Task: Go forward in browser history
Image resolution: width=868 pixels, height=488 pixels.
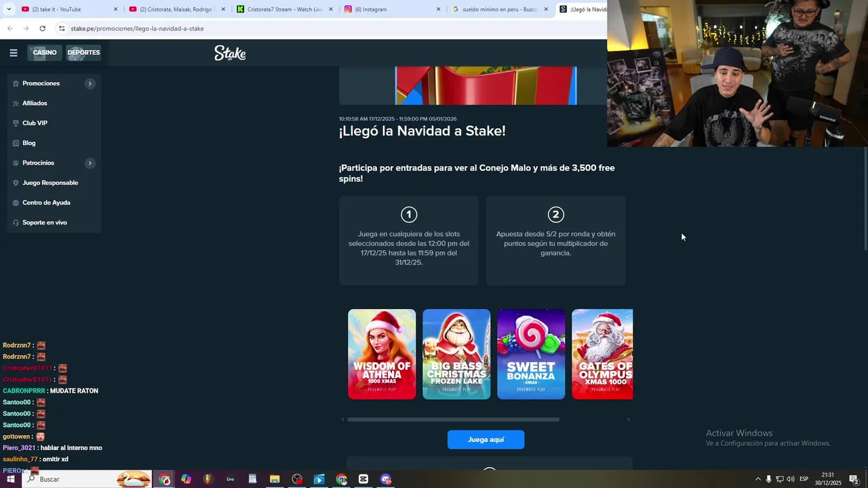Action: [26, 28]
